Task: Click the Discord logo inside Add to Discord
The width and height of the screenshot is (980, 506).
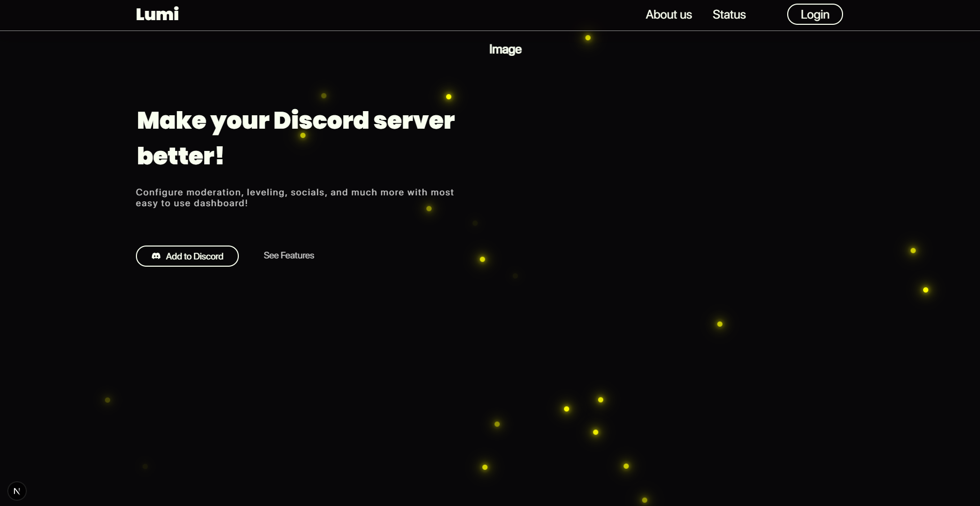Action: pos(157,256)
